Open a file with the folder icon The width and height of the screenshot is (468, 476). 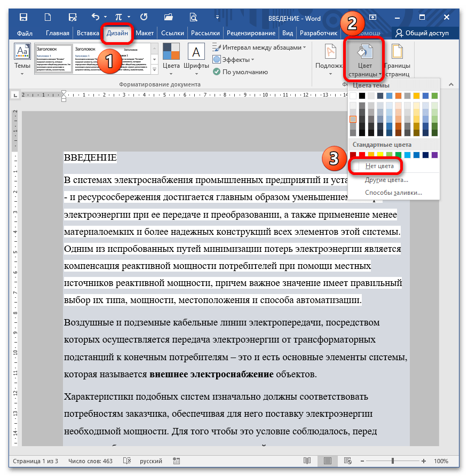click(169, 17)
